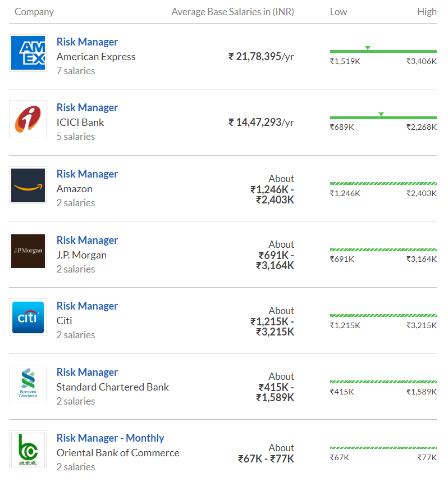
Task: Click ICICI Bank salary range bar
Action: pos(383,117)
